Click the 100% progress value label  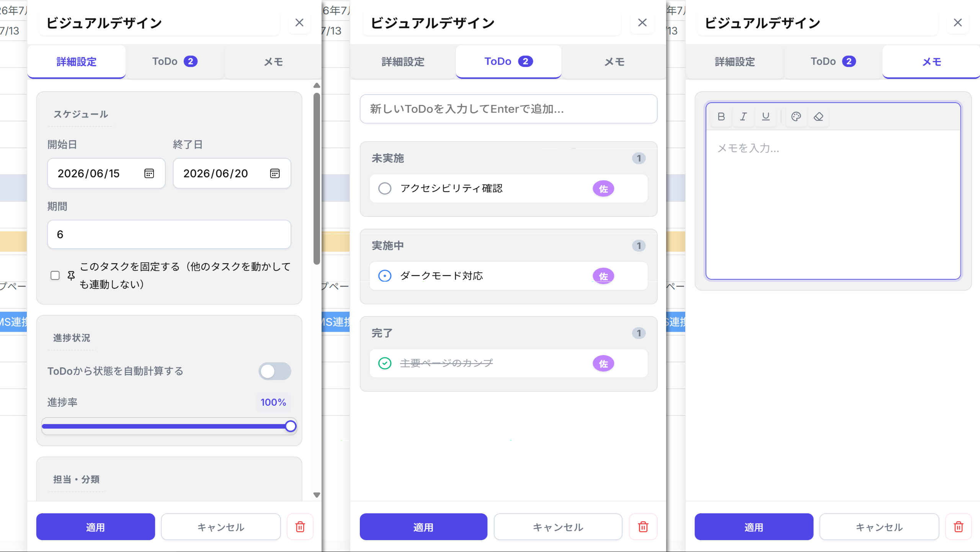(x=273, y=402)
